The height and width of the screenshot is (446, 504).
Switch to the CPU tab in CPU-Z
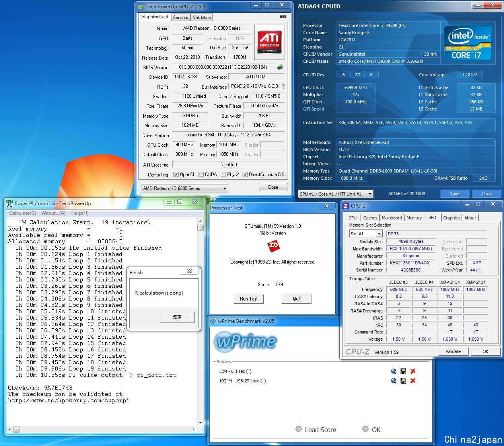point(352,218)
